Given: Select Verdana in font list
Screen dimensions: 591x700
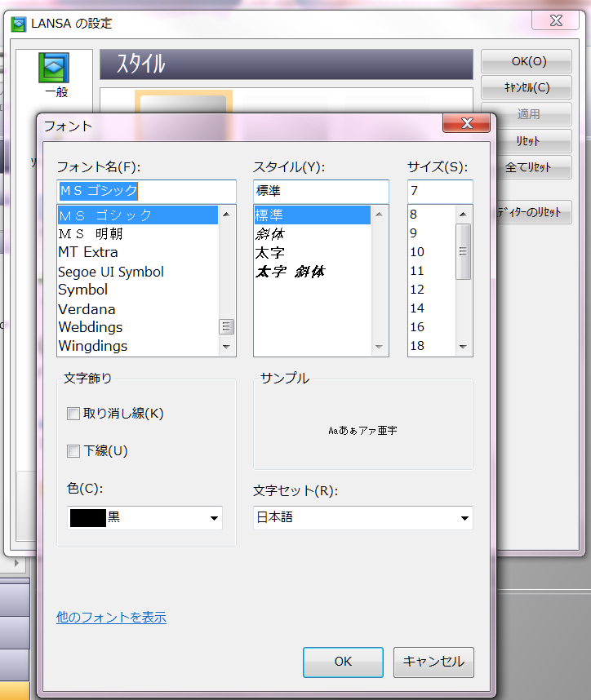Looking at the screenshot, I should coord(138,309).
